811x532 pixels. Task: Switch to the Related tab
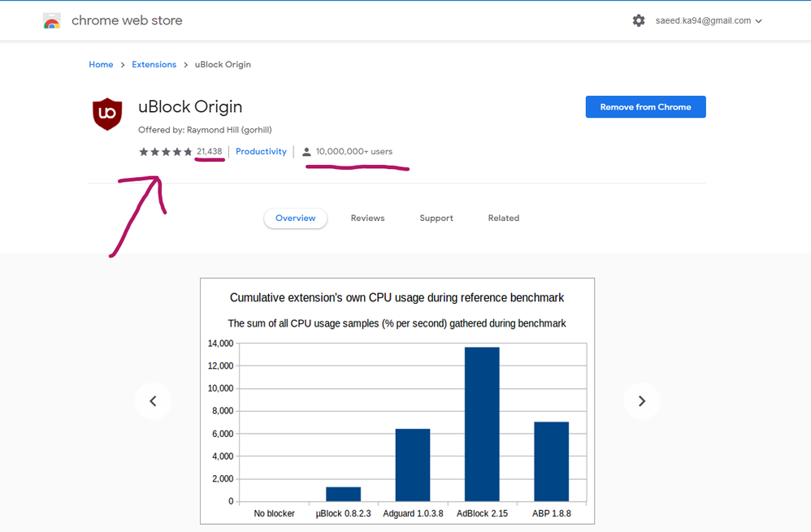pos(504,218)
